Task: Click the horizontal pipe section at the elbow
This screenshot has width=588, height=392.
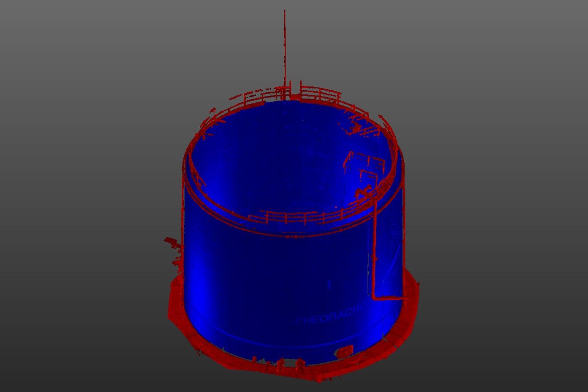Action: (390, 298)
